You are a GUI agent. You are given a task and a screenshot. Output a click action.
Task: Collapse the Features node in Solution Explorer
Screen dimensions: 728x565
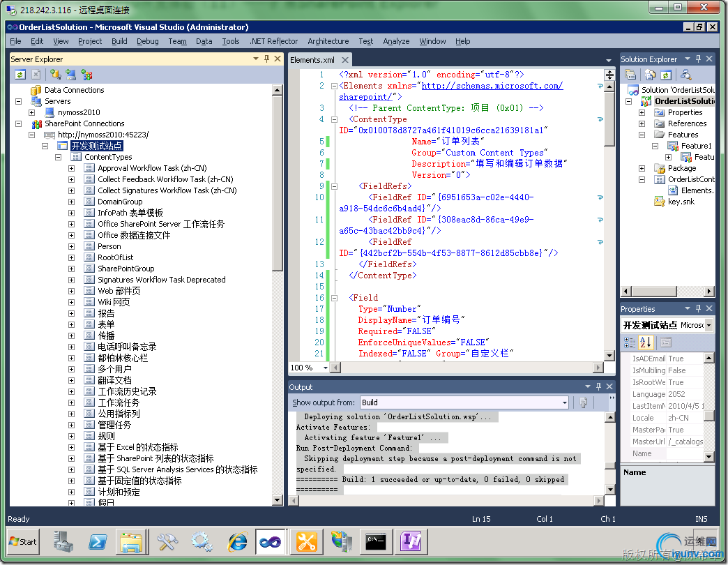tap(642, 135)
